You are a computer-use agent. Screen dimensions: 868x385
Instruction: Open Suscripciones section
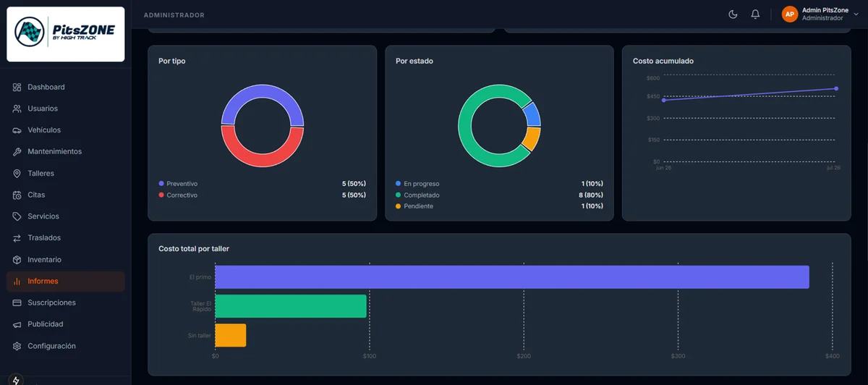point(65,302)
